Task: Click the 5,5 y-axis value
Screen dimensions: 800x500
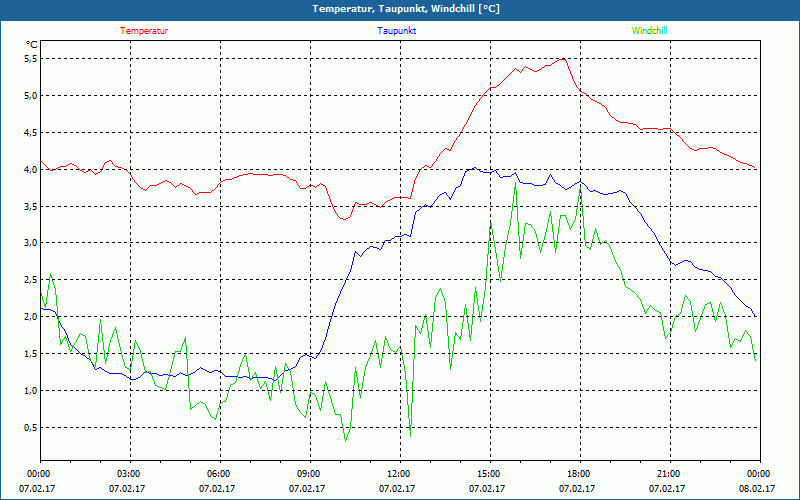Action: [31, 59]
